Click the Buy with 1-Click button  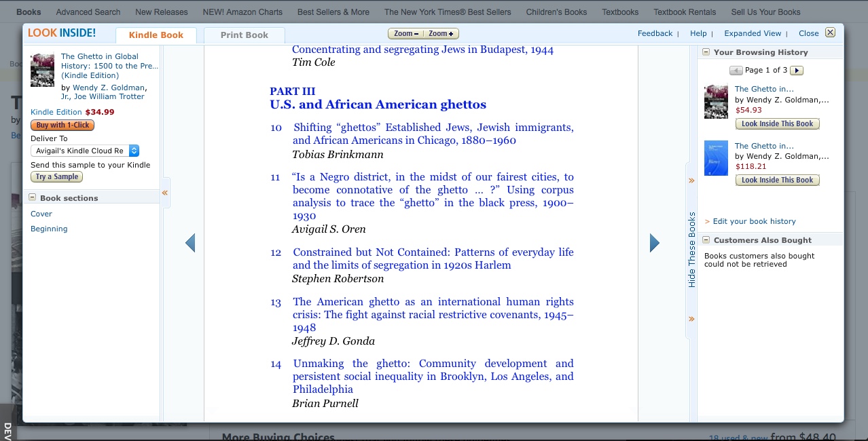point(62,126)
